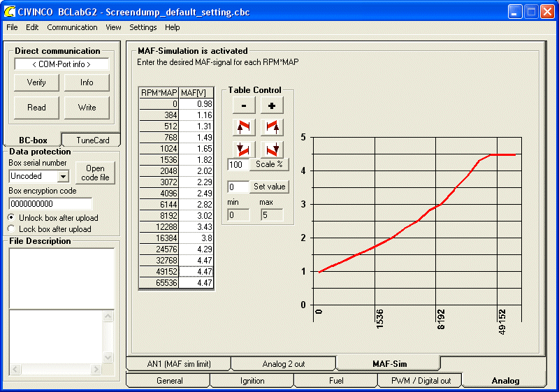Click the set value input field
Screen dimensions: 559x392
[x=238, y=187]
